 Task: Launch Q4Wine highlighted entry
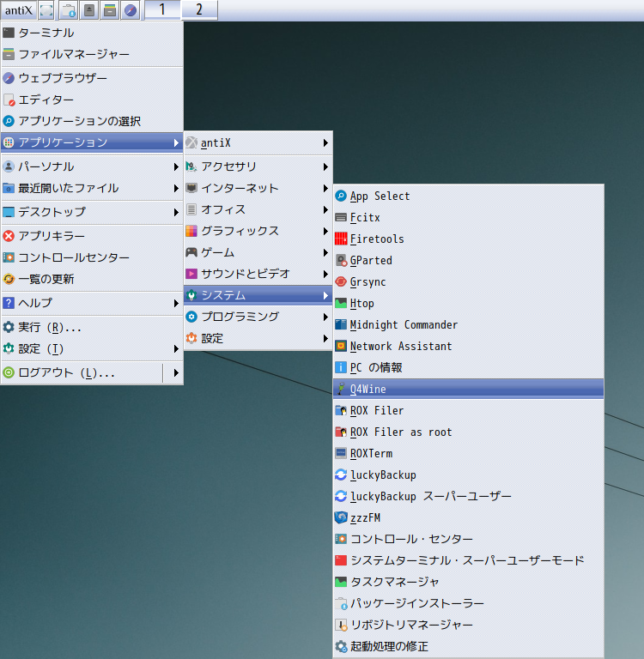(x=468, y=390)
